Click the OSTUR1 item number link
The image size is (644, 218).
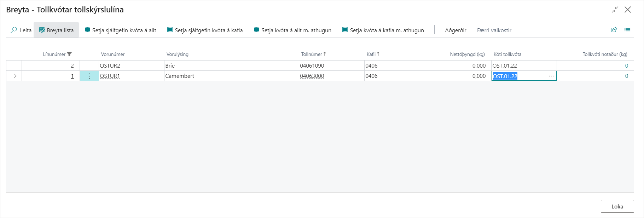(110, 76)
